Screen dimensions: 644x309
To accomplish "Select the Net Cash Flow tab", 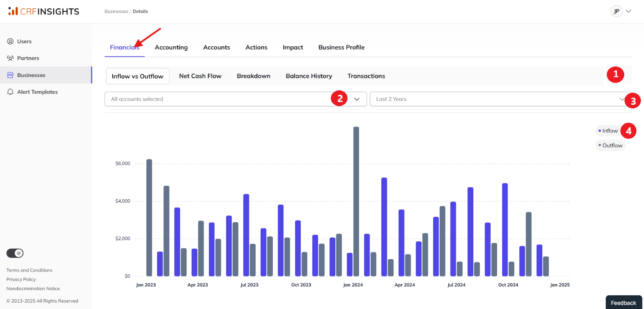I will 200,76.
